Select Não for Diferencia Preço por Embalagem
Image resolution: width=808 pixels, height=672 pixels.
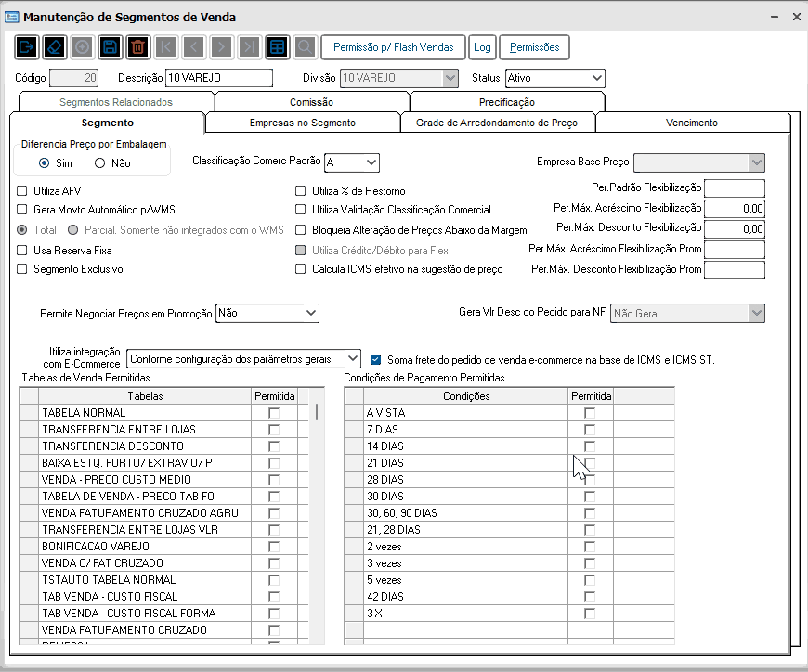point(100,163)
